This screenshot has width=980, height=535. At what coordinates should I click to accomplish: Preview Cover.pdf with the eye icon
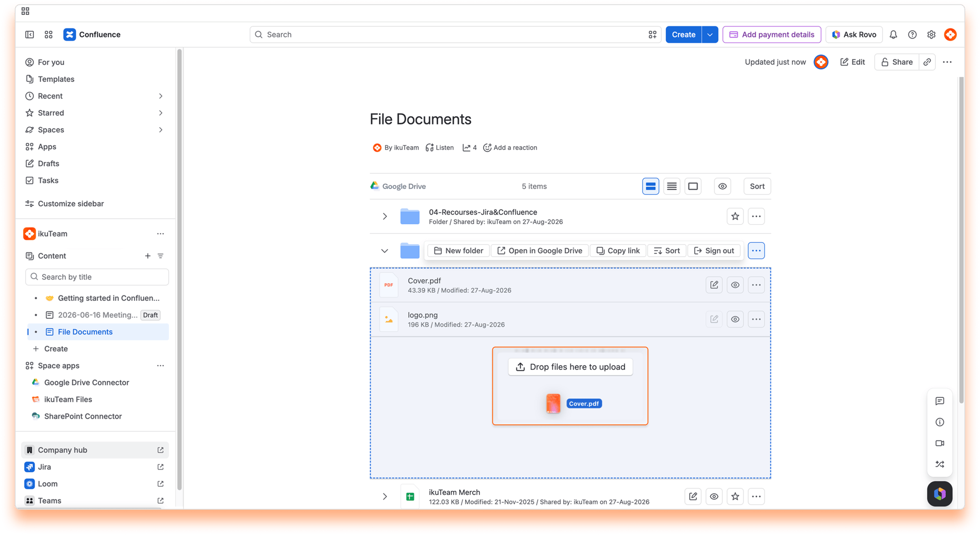(735, 285)
